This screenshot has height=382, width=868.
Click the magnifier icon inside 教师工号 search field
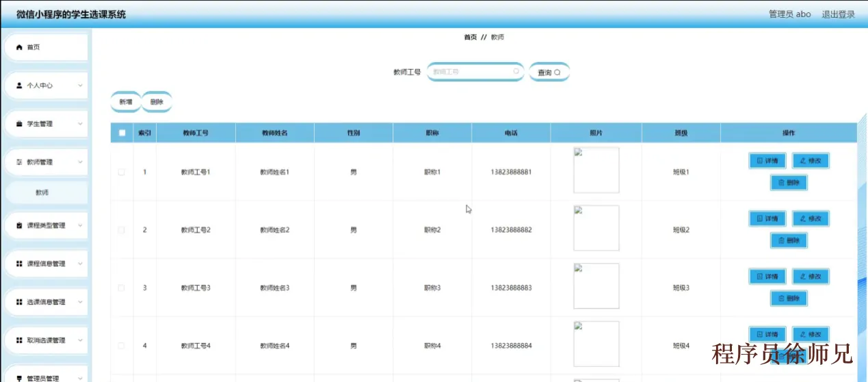point(516,71)
